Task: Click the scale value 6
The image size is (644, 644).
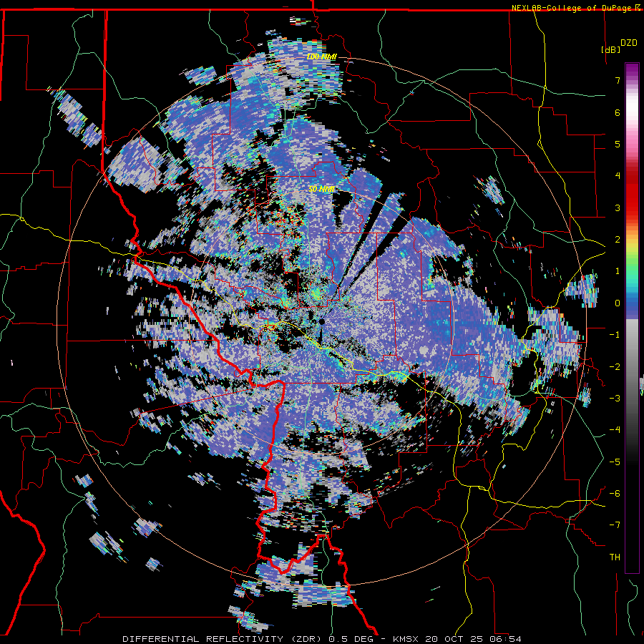Action: click(618, 112)
